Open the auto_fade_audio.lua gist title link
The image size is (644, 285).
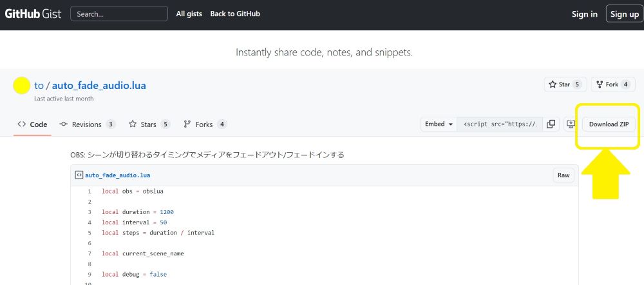[x=99, y=86]
